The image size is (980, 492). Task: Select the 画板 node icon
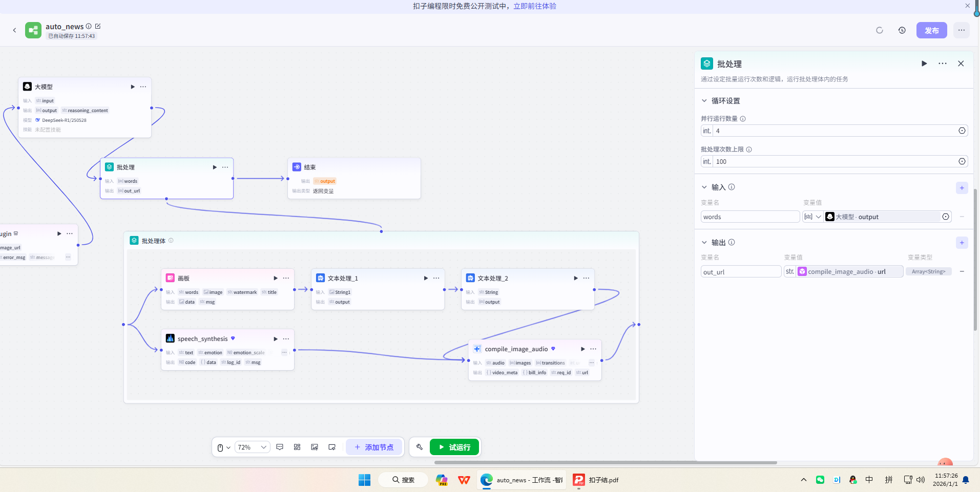tap(170, 278)
